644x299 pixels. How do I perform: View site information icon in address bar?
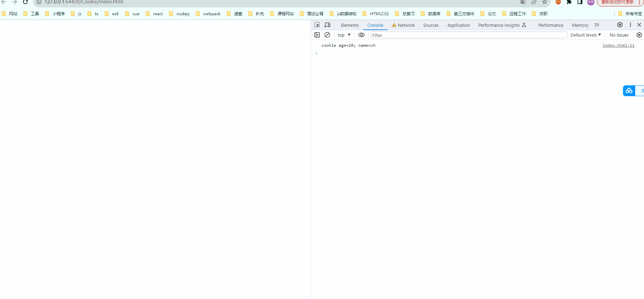pos(39,2)
